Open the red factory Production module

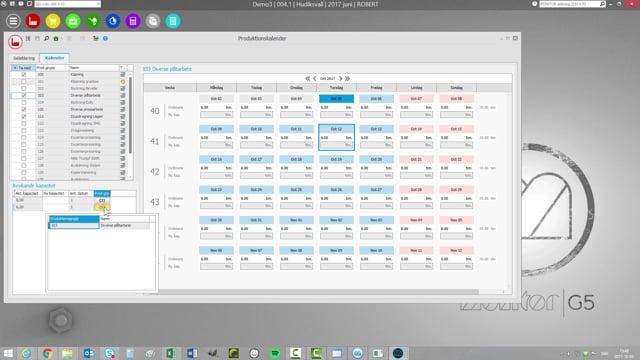tap(33, 21)
